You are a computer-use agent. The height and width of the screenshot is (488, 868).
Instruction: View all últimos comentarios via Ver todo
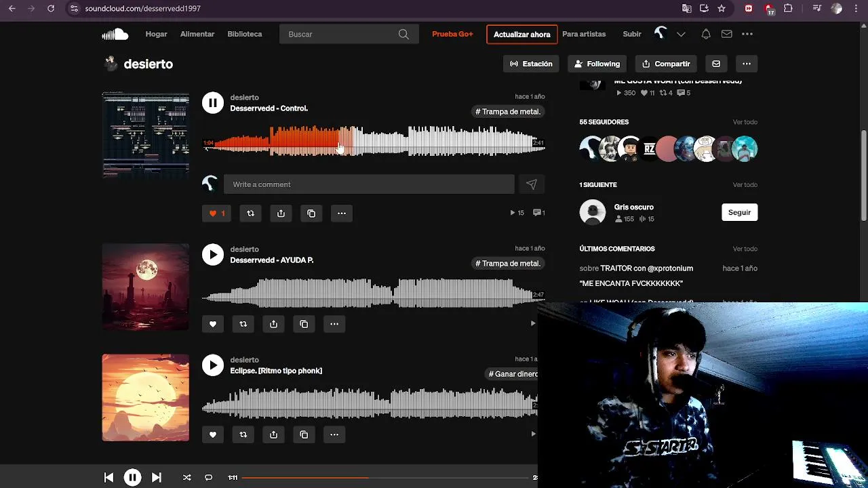(x=745, y=249)
